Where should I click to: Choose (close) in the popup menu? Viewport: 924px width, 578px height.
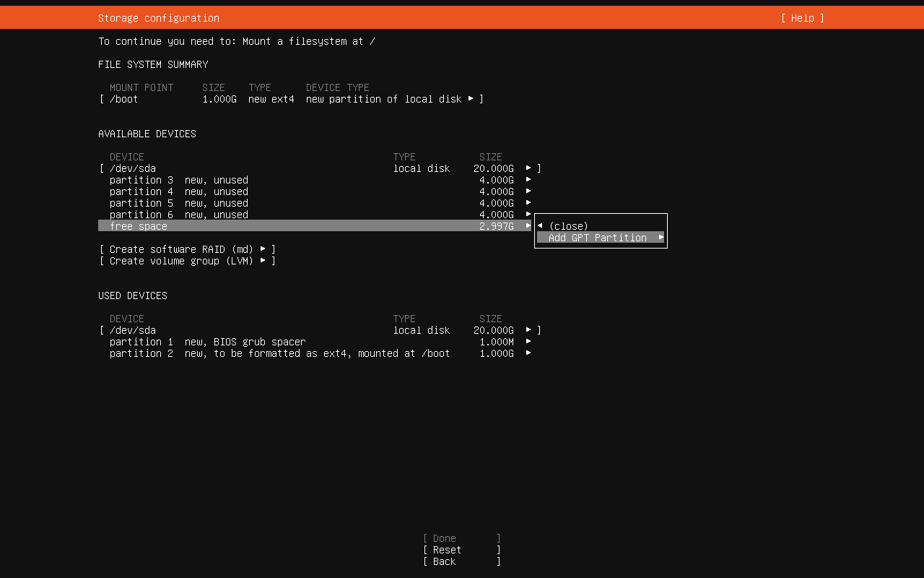[569, 226]
